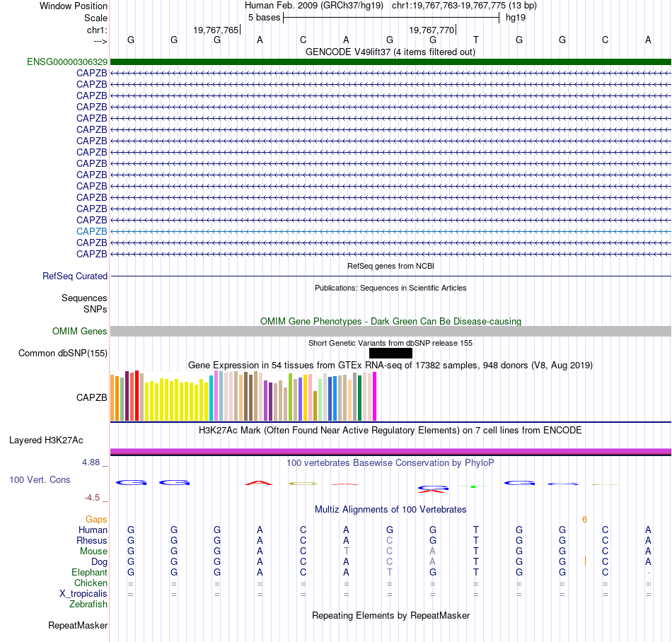Click the light-blue highlighted CAPZB transcript label
672x642 pixels.
92,232
